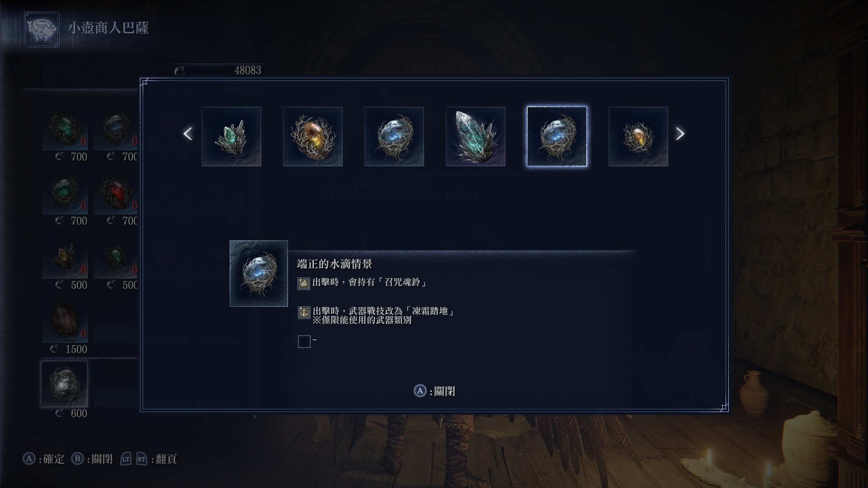Click the empty third effect slot box
Screen dimensions: 868x488
tap(304, 341)
